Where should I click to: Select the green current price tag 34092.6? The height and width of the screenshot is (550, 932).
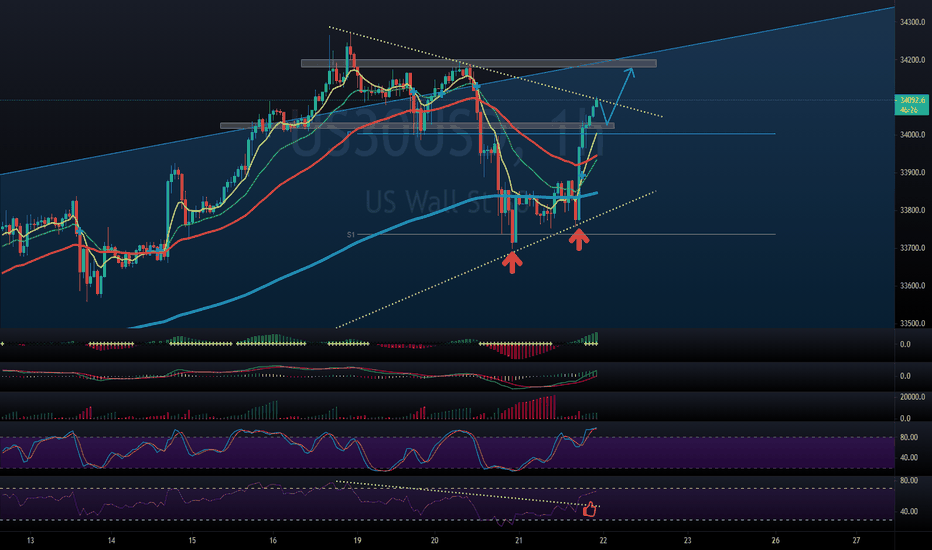pos(911,105)
